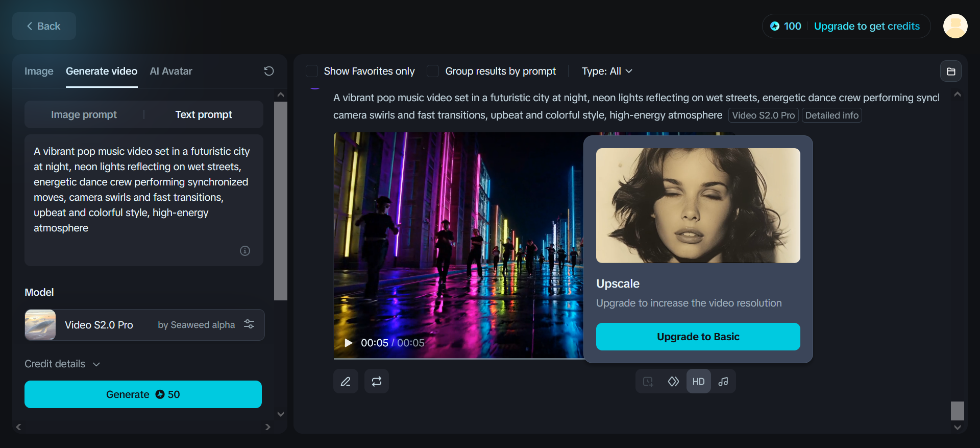This screenshot has width=980, height=448.
Task: Expand Credit details
Action: (62, 364)
